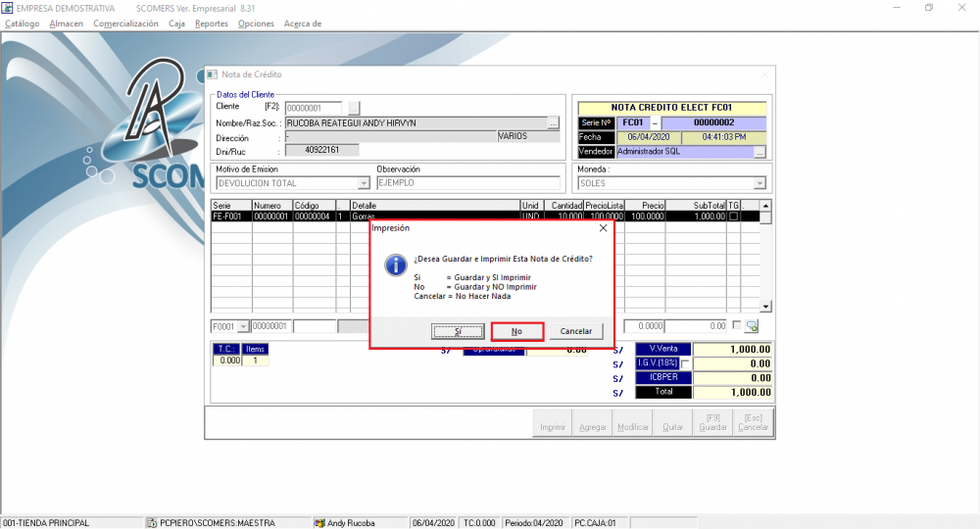Open the Opciones menu
This screenshot has width=980, height=529.
tap(256, 24)
